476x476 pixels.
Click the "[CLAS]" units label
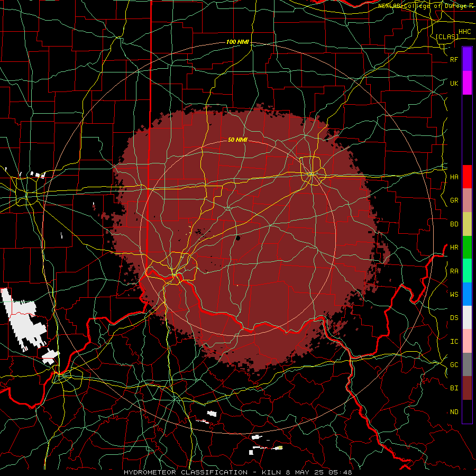[x=447, y=36]
